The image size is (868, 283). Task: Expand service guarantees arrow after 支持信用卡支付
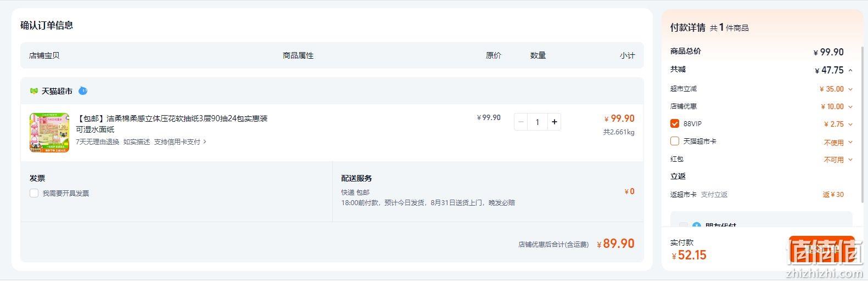point(205,141)
